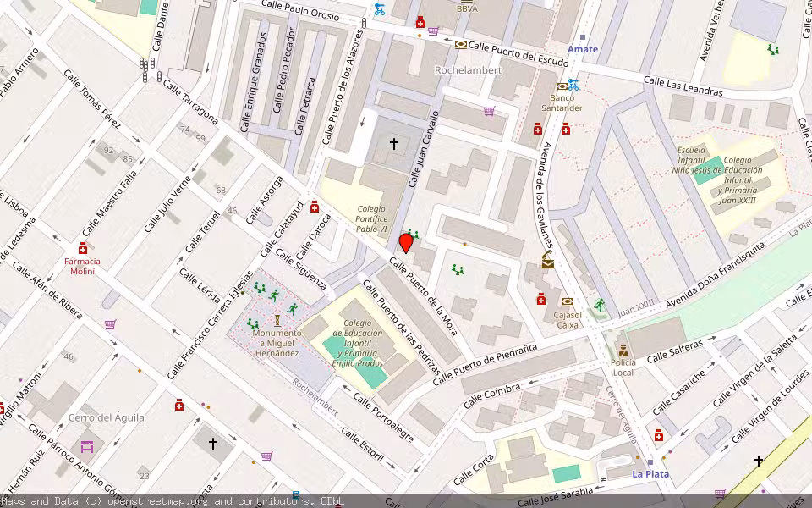
Task: Click the church cross near Calle Juan Canvallo
Action: point(392,142)
